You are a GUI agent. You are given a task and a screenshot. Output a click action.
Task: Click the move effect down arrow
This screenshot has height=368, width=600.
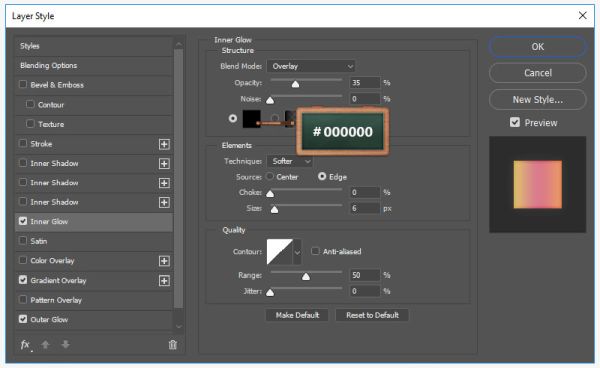coord(66,345)
